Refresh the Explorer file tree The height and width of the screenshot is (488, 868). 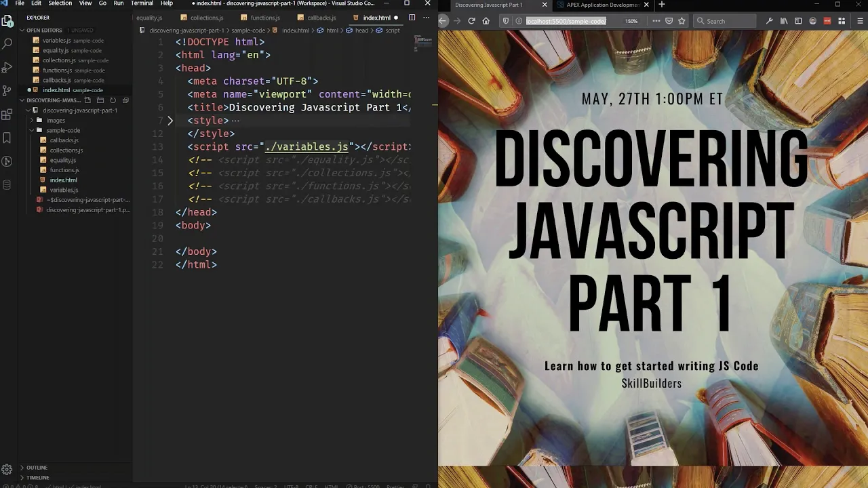tap(113, 100)
